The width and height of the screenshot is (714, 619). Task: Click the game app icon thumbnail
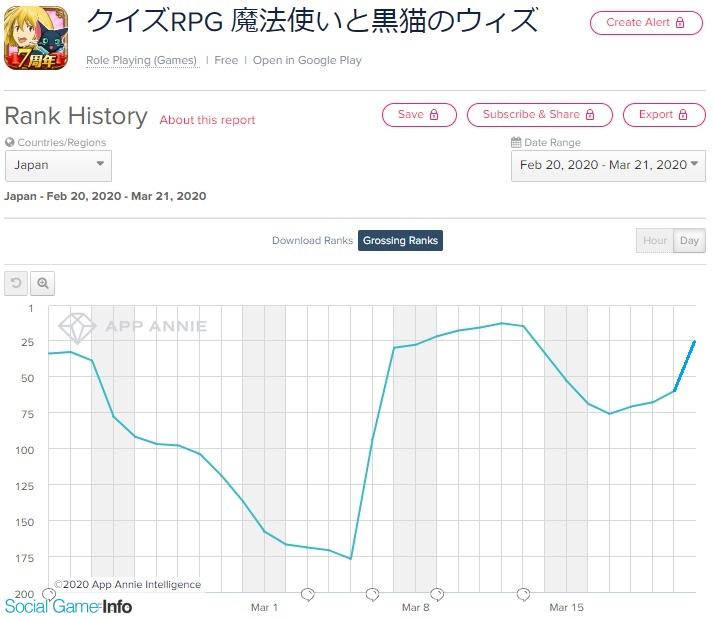(36, 38)
